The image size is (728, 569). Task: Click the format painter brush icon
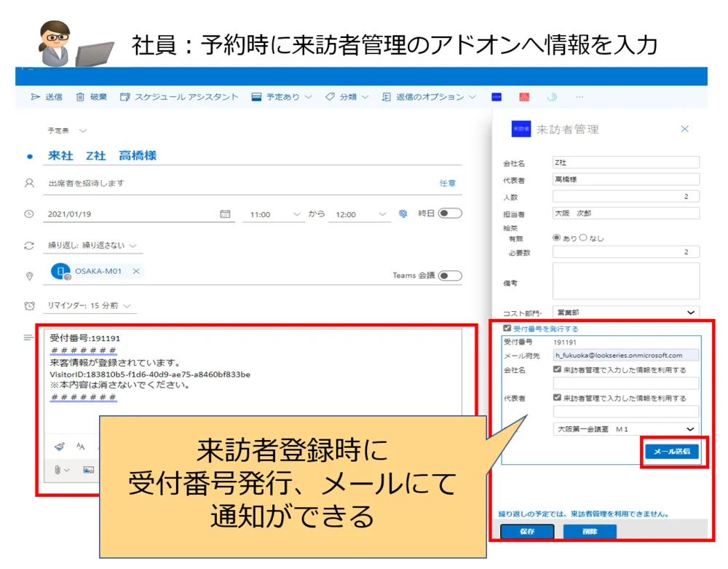point(59,446)
